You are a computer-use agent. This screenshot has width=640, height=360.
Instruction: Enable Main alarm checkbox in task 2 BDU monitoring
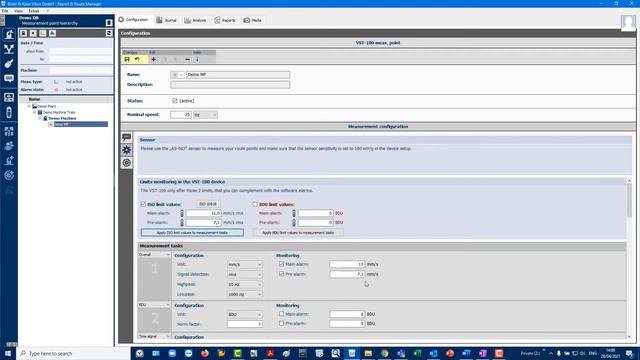[x=281, y=314]
